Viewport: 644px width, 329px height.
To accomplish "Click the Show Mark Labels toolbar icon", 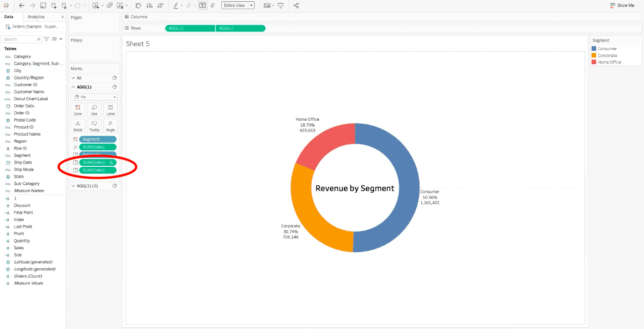I will coord(202,5).
